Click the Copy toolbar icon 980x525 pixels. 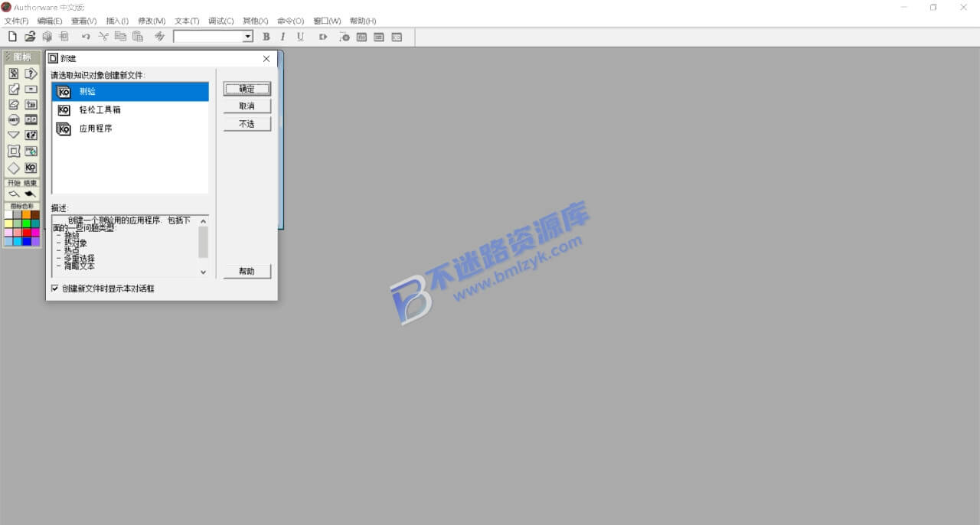tap(120, 37)
